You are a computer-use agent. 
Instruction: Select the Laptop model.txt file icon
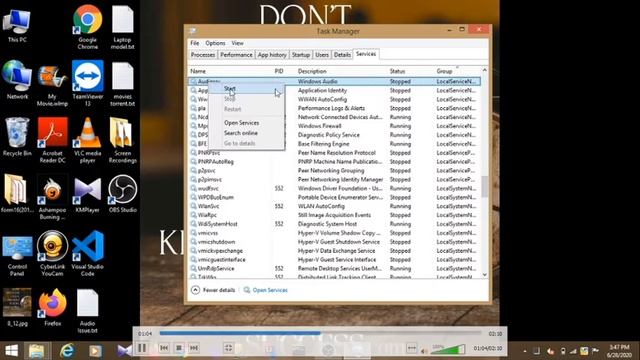[122, 27]
